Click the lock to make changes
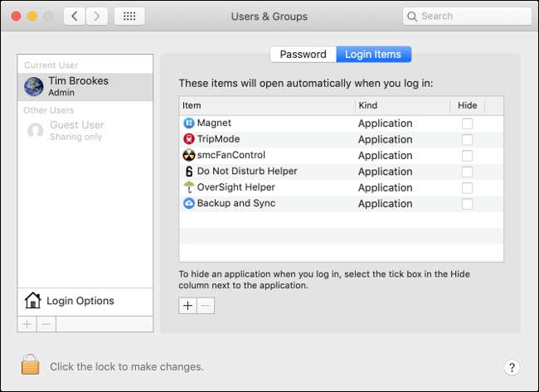 (31, 365)
